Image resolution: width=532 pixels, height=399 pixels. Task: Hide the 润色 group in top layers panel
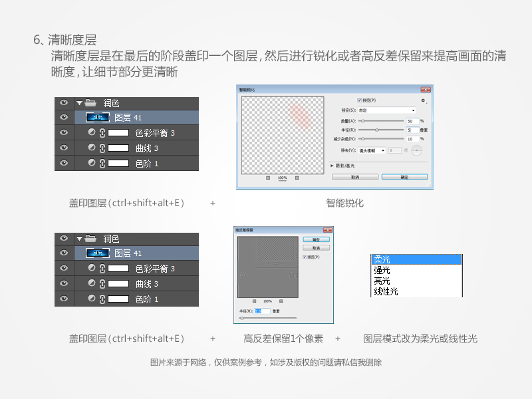pyautogui.click(x=64, y=102)
